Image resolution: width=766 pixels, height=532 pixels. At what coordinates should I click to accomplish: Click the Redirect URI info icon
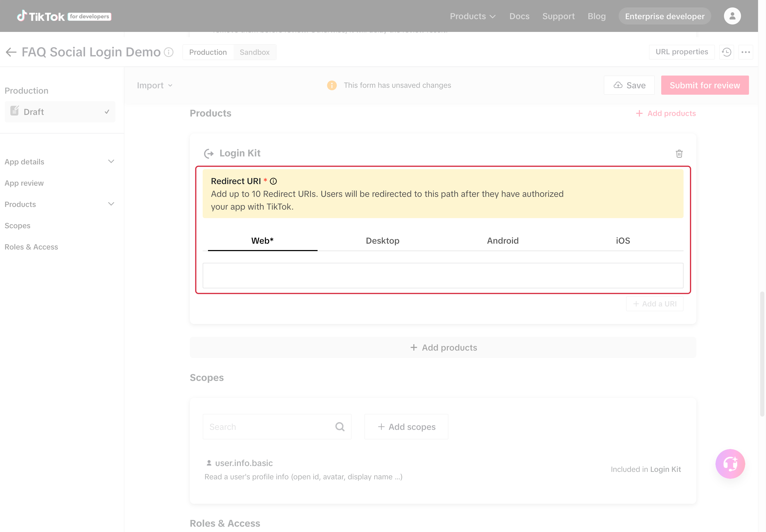273,181
